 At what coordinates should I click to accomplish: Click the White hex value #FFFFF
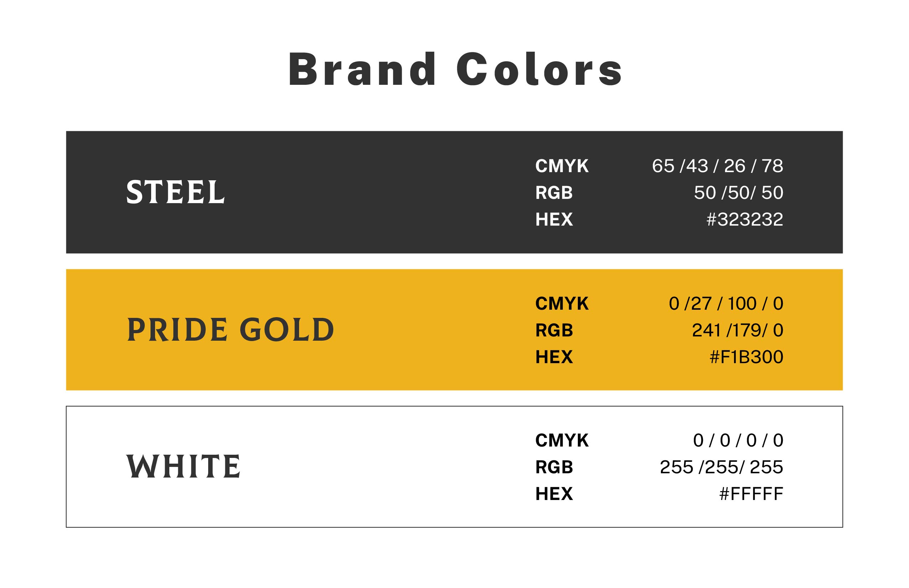point(751,494)
